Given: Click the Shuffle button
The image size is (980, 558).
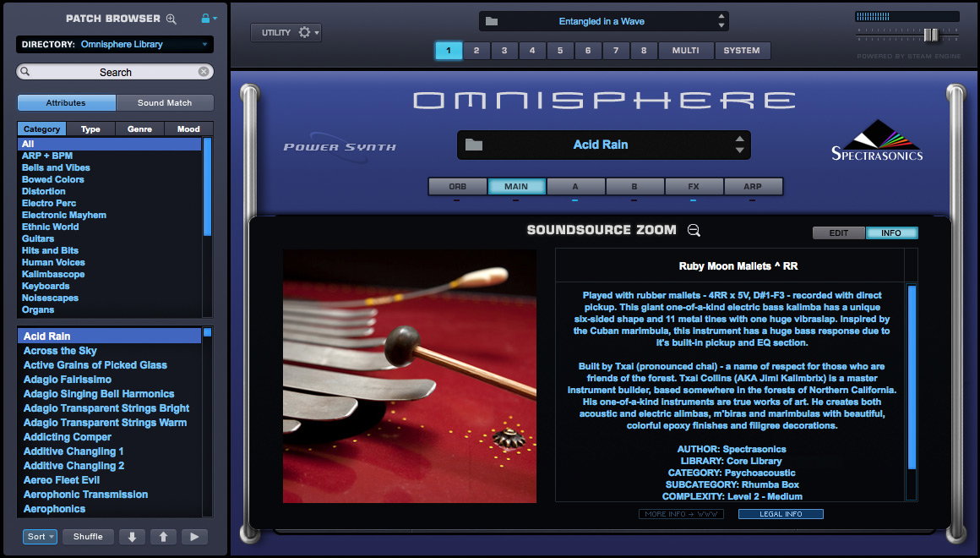Looking at the screenshot, I should click(x=88, y=537).
